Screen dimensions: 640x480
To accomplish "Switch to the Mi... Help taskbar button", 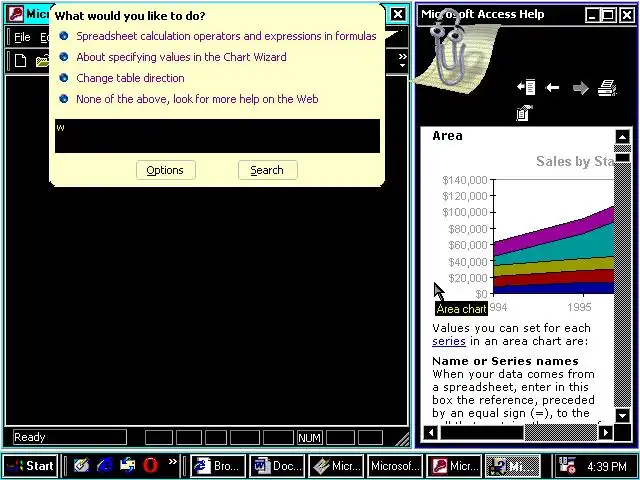I will point(513,466).
